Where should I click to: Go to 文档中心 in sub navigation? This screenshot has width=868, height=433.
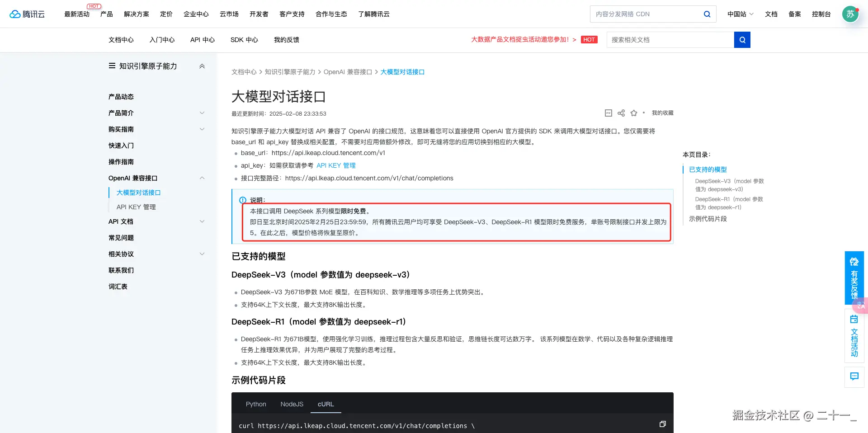click(x=121, y=40)
